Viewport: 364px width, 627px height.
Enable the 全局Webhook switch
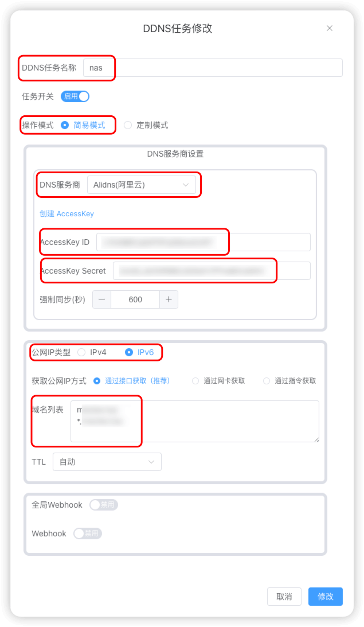pyautogui.click(x=104, y=505)
